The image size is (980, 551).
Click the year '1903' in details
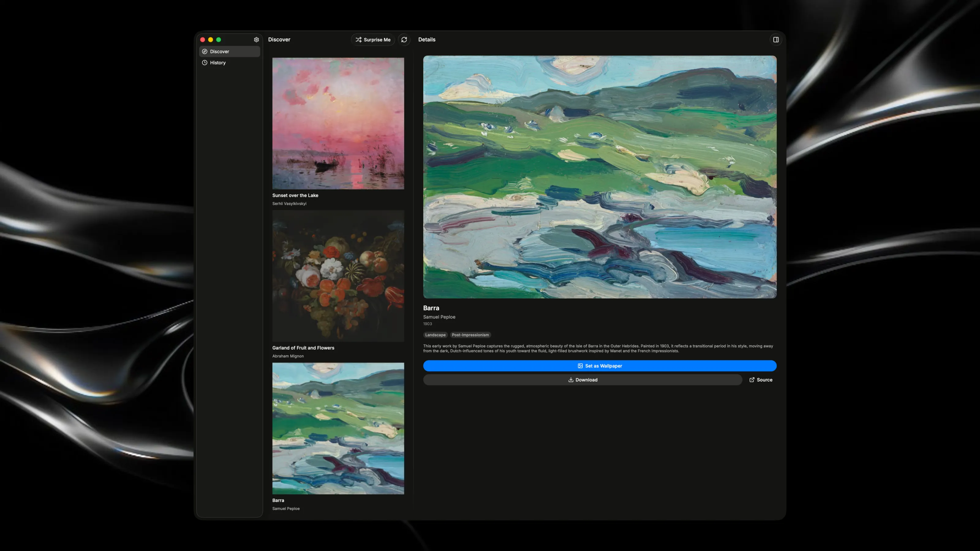[x=428, y=324]
